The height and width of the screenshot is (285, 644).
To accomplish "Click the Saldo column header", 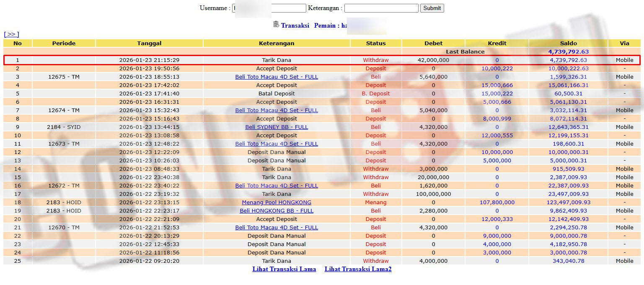I will (x=568, y=43).
